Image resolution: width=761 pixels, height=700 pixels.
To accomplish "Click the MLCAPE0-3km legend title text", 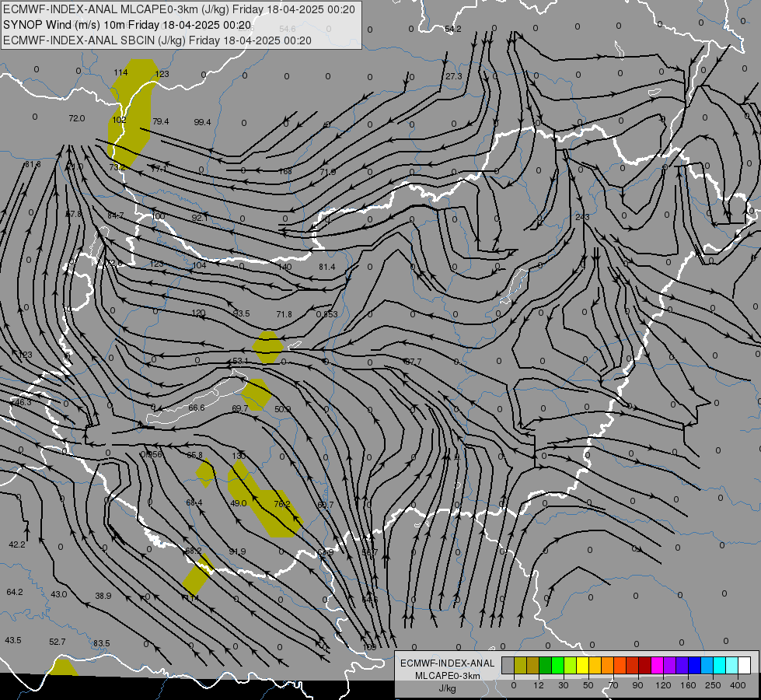I will tap(448, 676).
